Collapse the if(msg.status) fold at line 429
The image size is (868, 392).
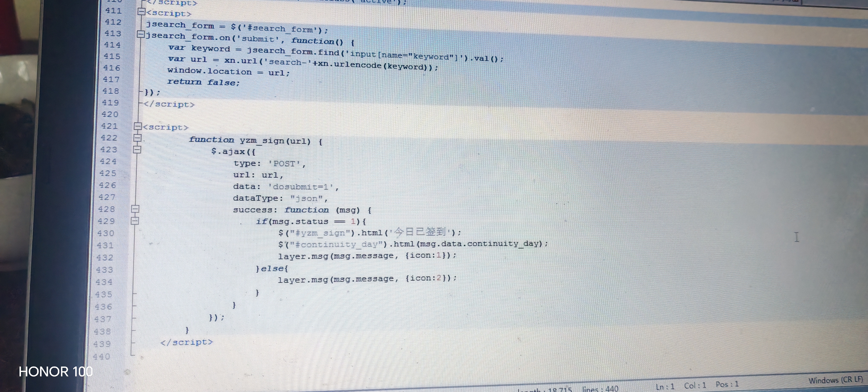click(x=135, y=221)
